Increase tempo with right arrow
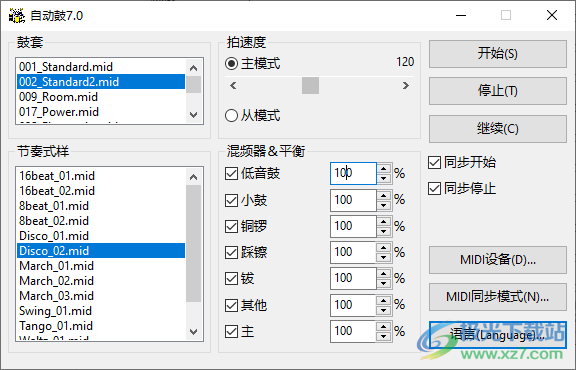This screenshot has height=370, width=576. [406, 86]
